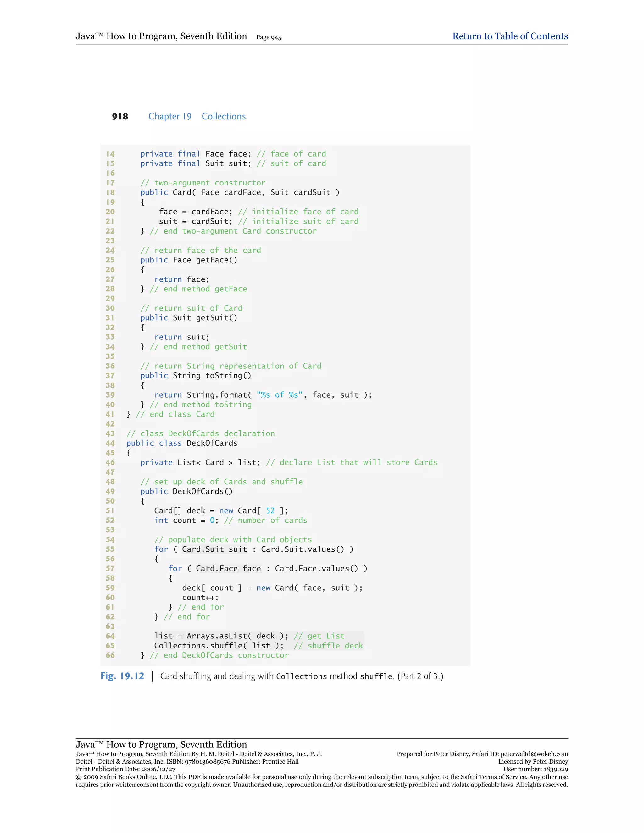Click code line number 14

110,154
